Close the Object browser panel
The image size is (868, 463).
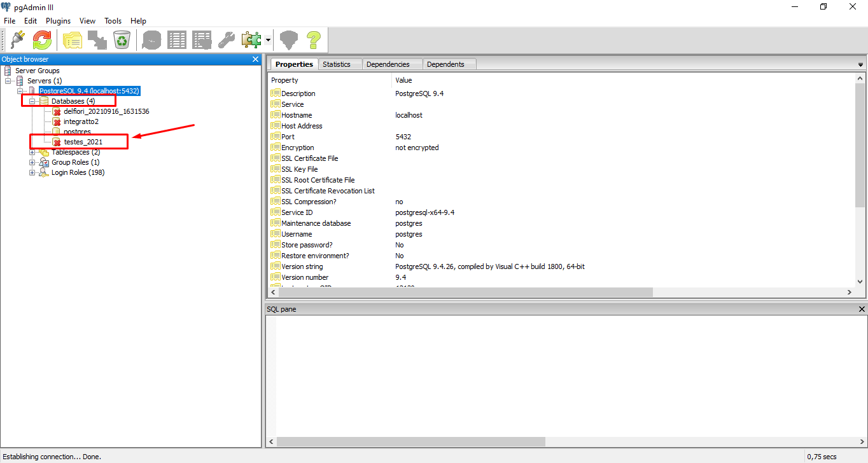(255, 59)
